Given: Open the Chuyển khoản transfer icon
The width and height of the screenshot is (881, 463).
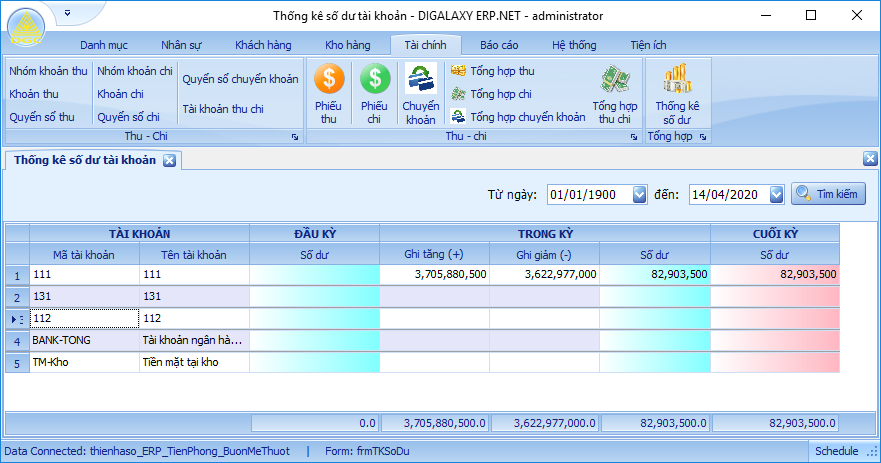Looking at the screenshot, I should tap(421, 78).
